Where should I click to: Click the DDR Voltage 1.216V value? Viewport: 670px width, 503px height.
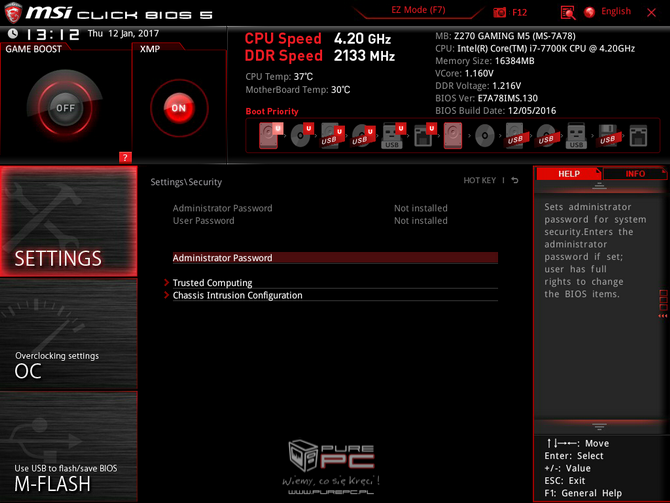coord(478,85)
